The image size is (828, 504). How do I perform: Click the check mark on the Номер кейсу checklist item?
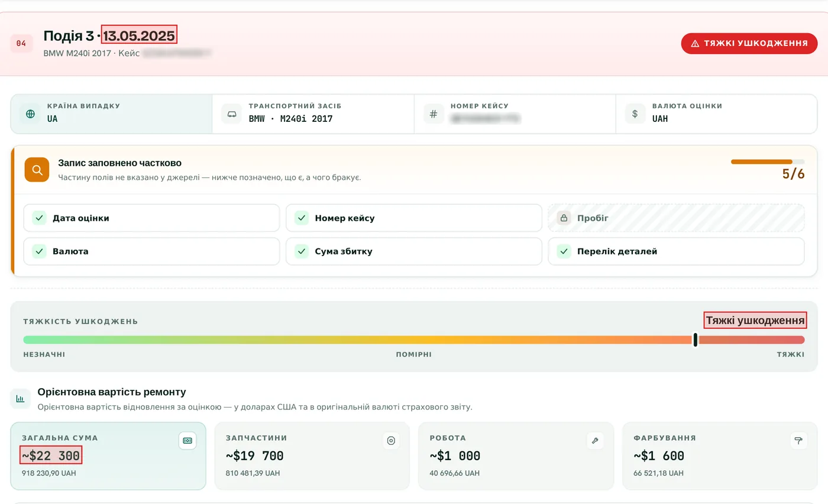(302, 218)
